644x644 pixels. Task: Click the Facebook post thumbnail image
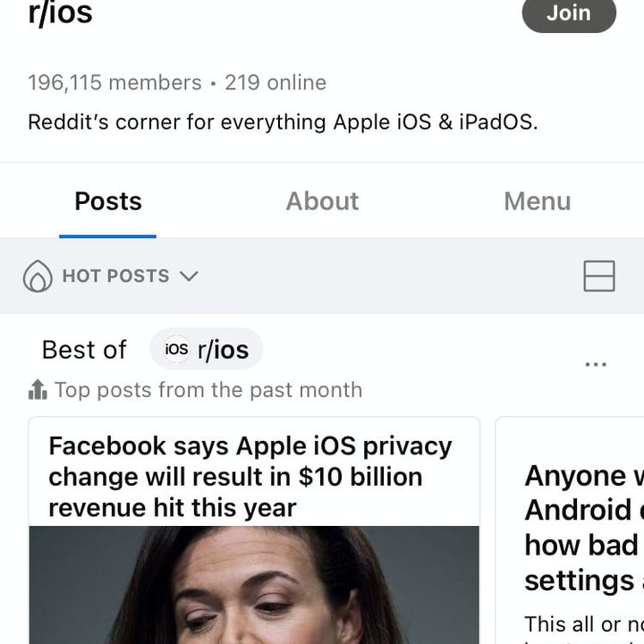[254, 585]
